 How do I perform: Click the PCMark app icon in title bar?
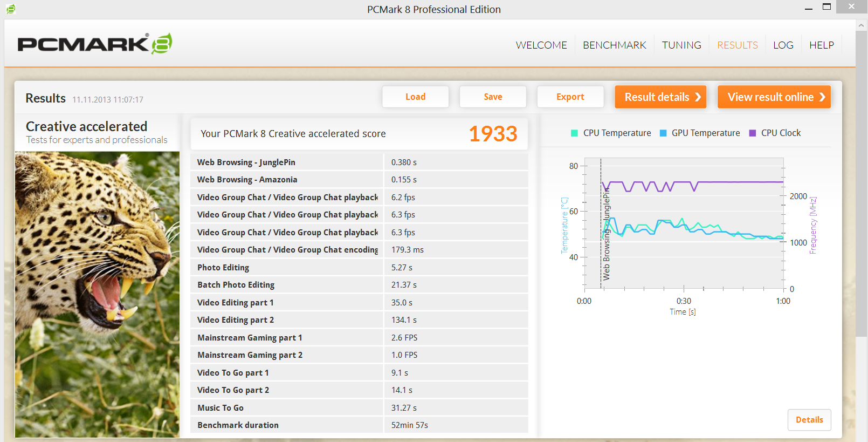click(x=10, y=9)
